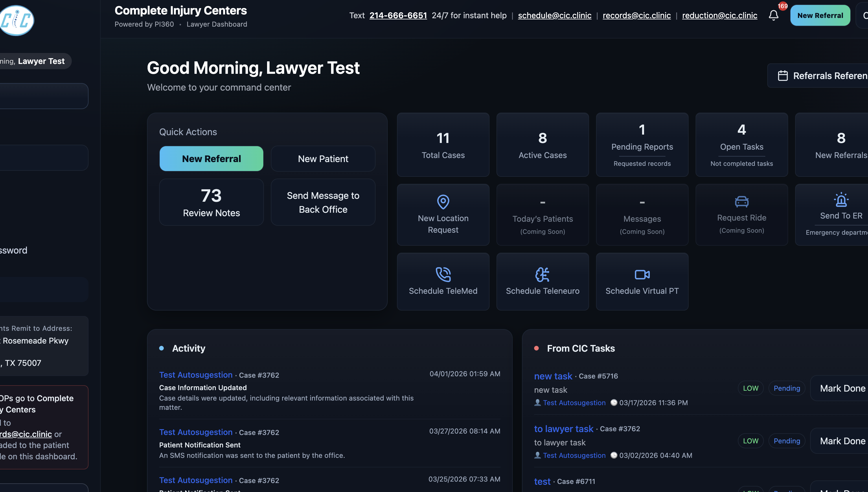Click Send Message to Back Office
The image size is (868, 492).
pos(323,202)
